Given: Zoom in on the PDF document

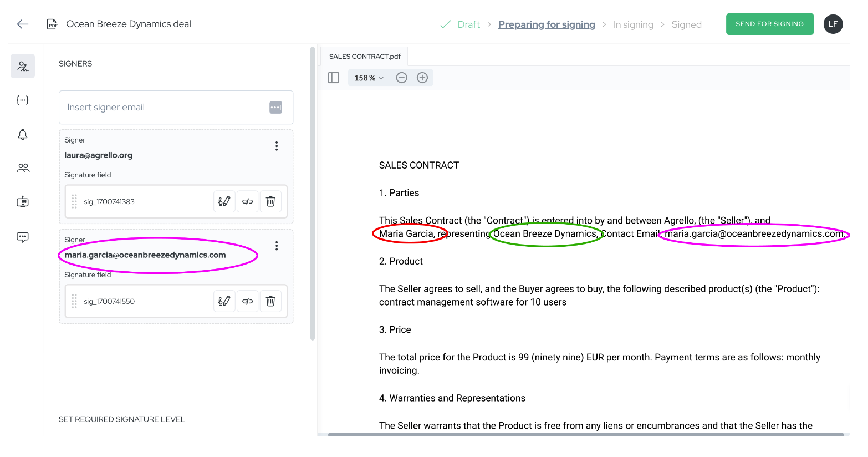Looking at the screenshot, I should (x=422, y=78).
